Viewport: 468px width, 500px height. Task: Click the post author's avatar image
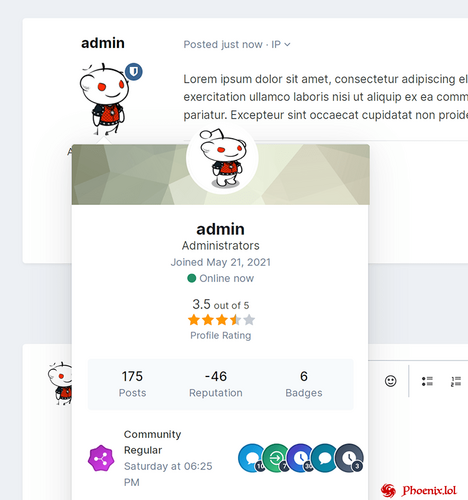tap(104, 99)
